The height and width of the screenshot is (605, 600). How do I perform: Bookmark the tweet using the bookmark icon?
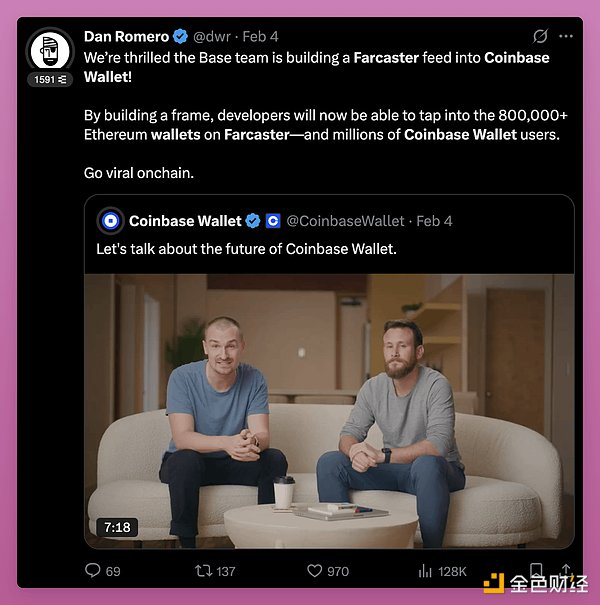tap(536, 570)
